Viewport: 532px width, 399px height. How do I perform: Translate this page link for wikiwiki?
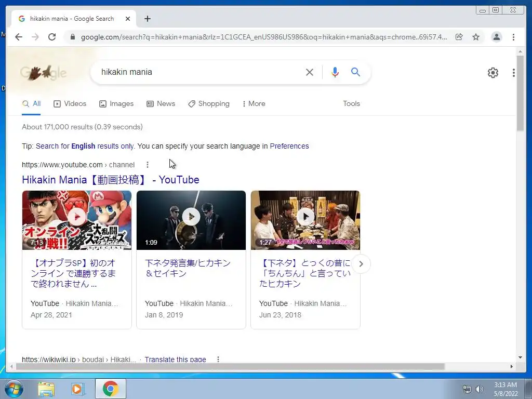[175, 360]
